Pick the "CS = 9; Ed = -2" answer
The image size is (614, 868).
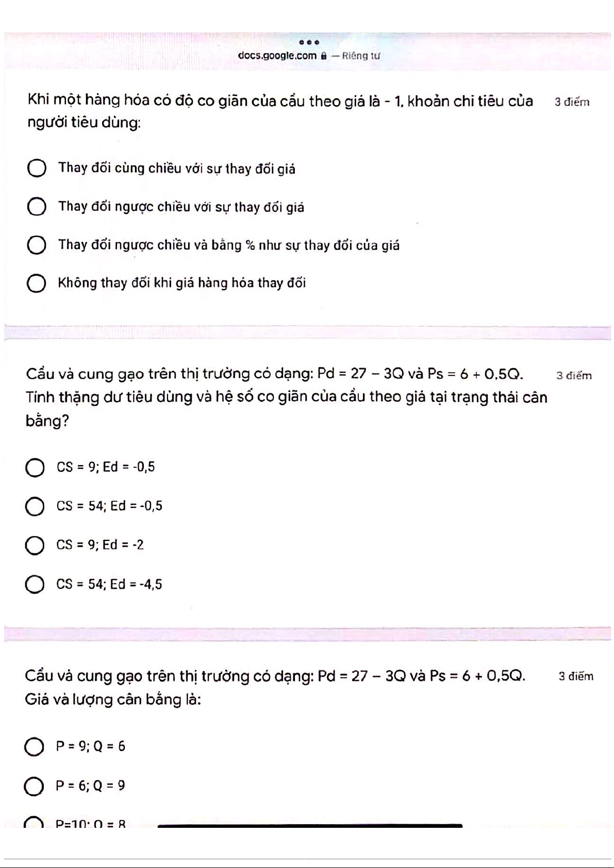click(x=35, y=546)
